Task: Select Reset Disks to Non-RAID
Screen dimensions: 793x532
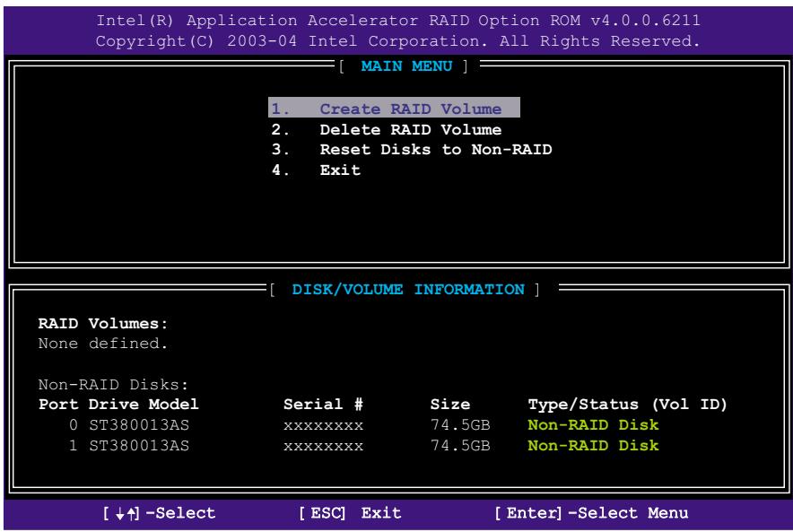Action: click(411, 150)
